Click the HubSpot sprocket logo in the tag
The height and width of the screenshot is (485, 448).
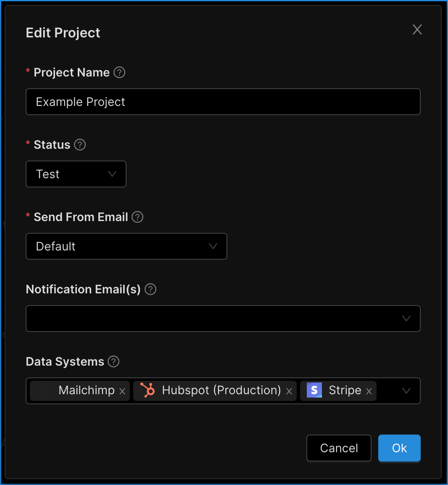[147, 390]
